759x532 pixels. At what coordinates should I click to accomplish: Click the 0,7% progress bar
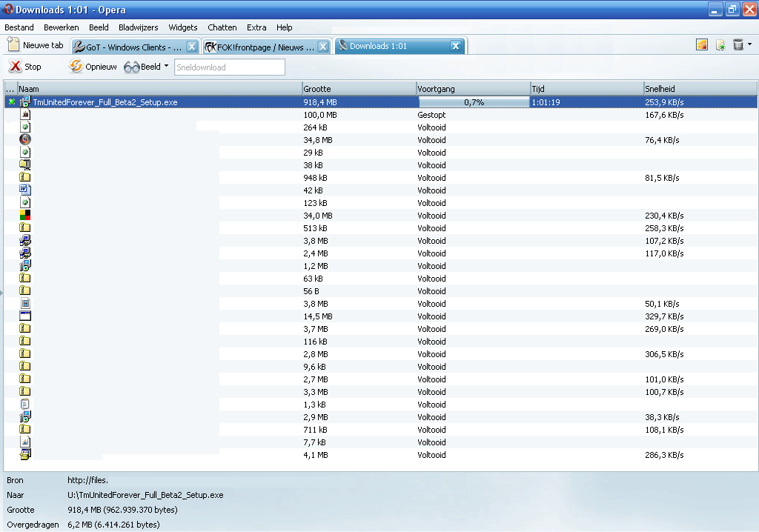[x=474, y=102]
